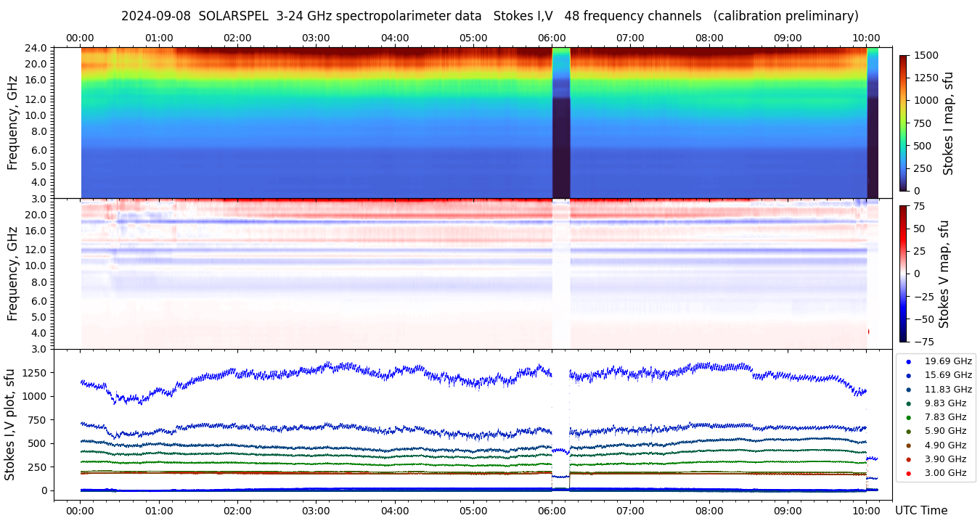This screenshot has height=526, width=980.
Task: Click the 06:00 tick on bottom time axis
Action: pyautogui.click(x=552, y=511)
